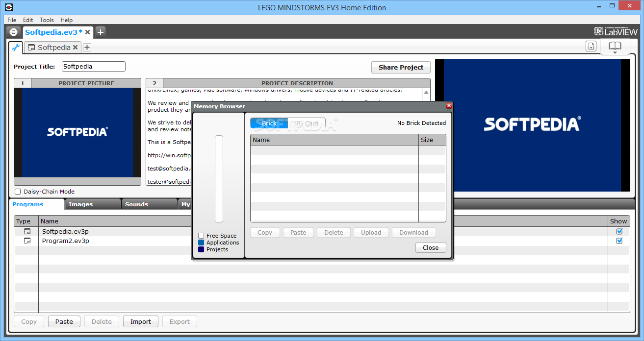Click Copy below the programs list

(x=29, y=322)
